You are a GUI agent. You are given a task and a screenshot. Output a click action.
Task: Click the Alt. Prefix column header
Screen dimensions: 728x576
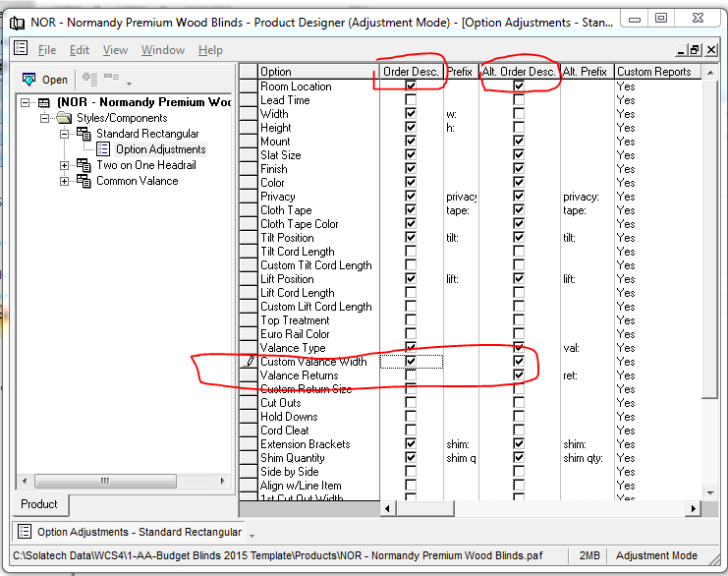pyautogui.click(x=587, y=72)
